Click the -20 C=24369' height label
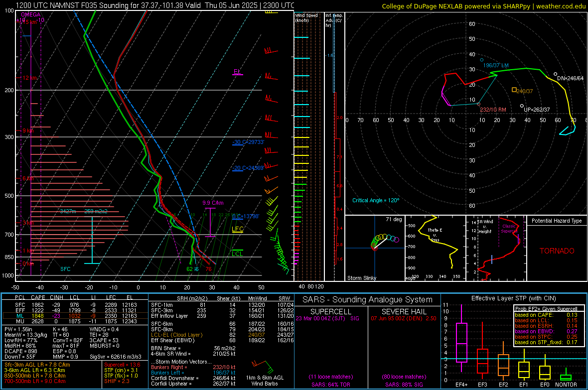Image resolution: width=588 pixels, height=390 pixels. [x=248, y=168]
